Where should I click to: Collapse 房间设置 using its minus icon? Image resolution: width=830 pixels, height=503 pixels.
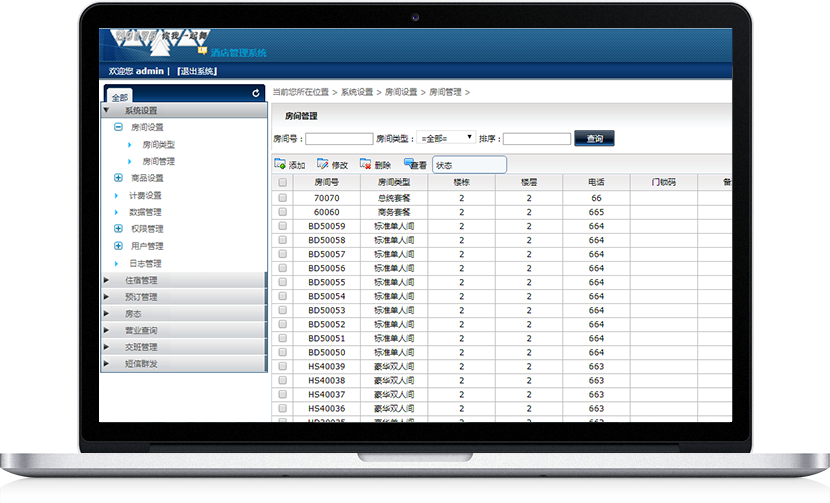(118, 127)
